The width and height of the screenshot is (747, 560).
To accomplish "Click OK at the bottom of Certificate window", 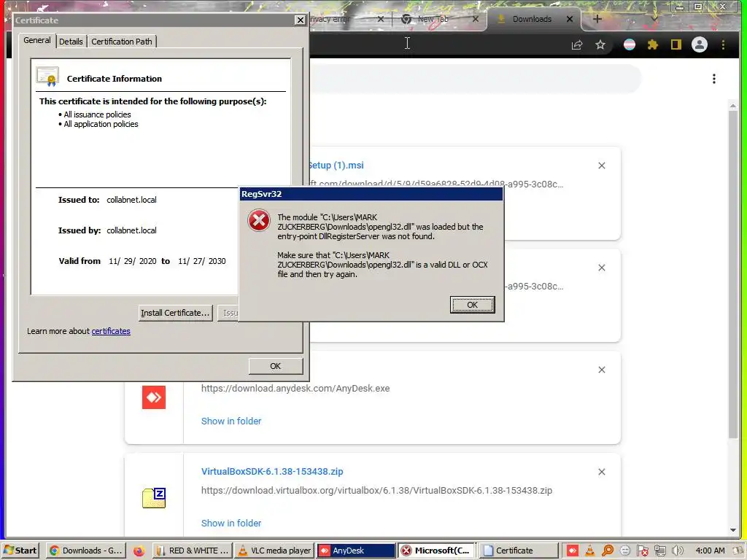I will tap(275, 366).
